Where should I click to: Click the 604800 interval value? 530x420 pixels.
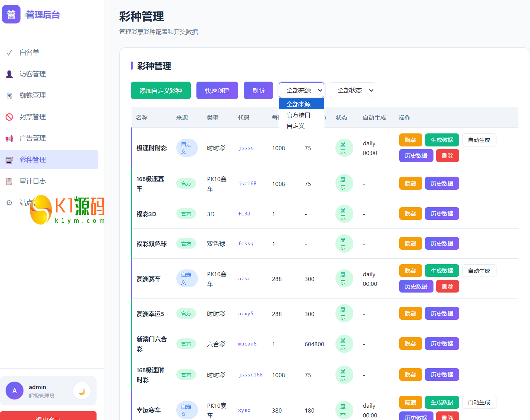point(314,344)
